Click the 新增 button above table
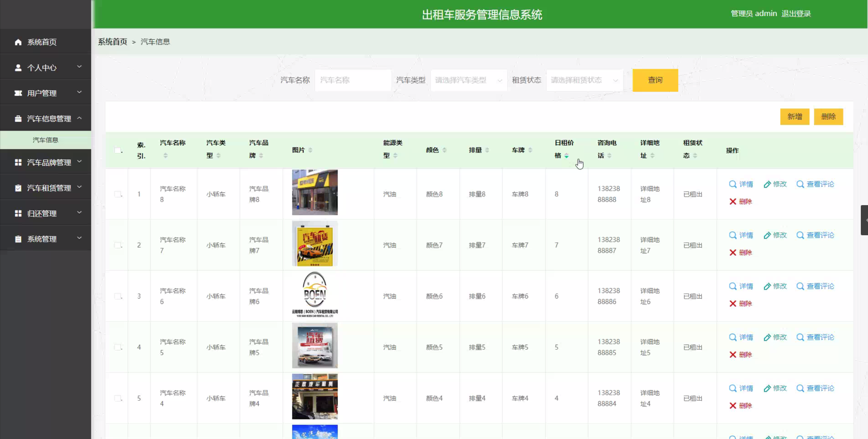This screenshot has width=868, height=439. coord(794,117)
